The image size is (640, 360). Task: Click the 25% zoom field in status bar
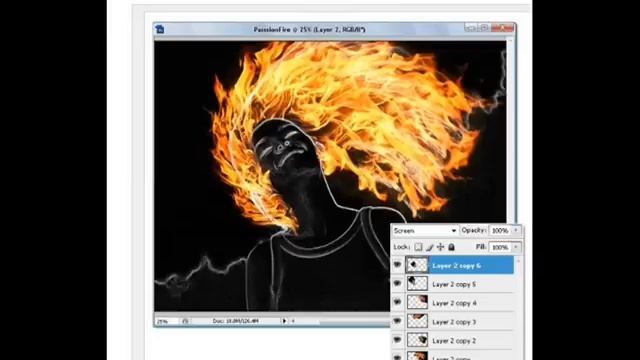coord(167,322)
